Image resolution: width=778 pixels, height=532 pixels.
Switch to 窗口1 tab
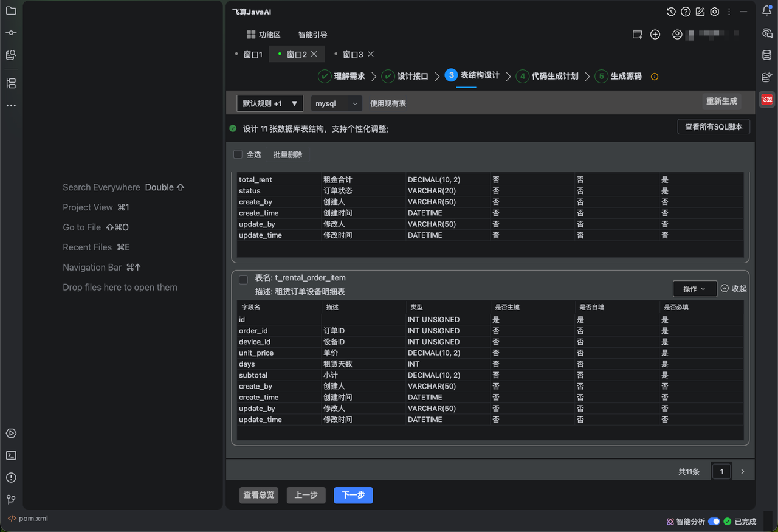click(x=253, y=54)
